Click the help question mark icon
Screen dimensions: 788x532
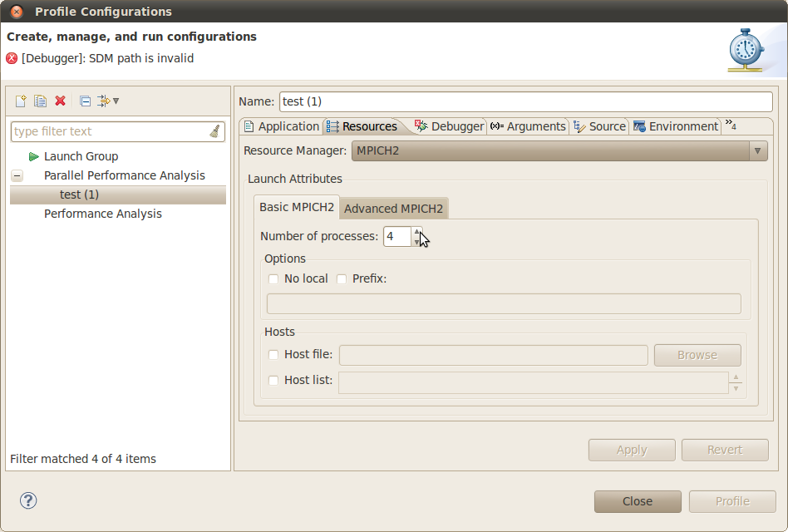tap(28, 500)
